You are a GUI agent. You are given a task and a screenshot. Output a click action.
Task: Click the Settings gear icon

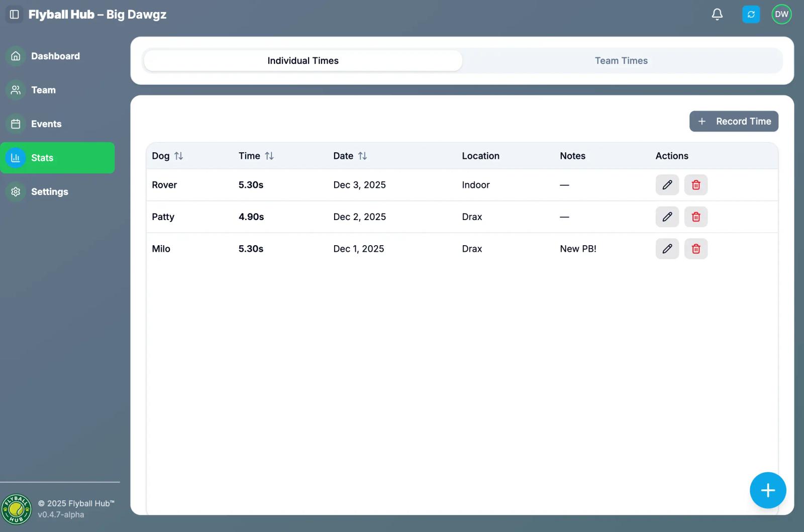16,192
